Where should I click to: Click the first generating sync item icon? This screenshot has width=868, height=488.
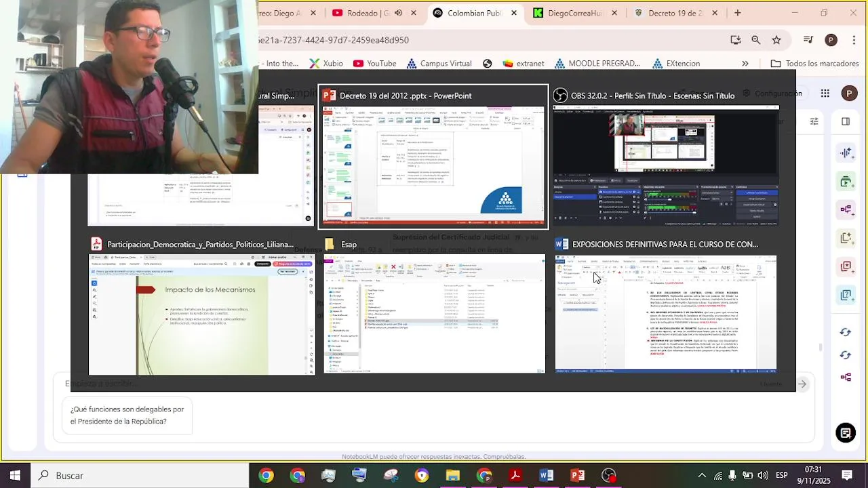click(x=846, y=332)
